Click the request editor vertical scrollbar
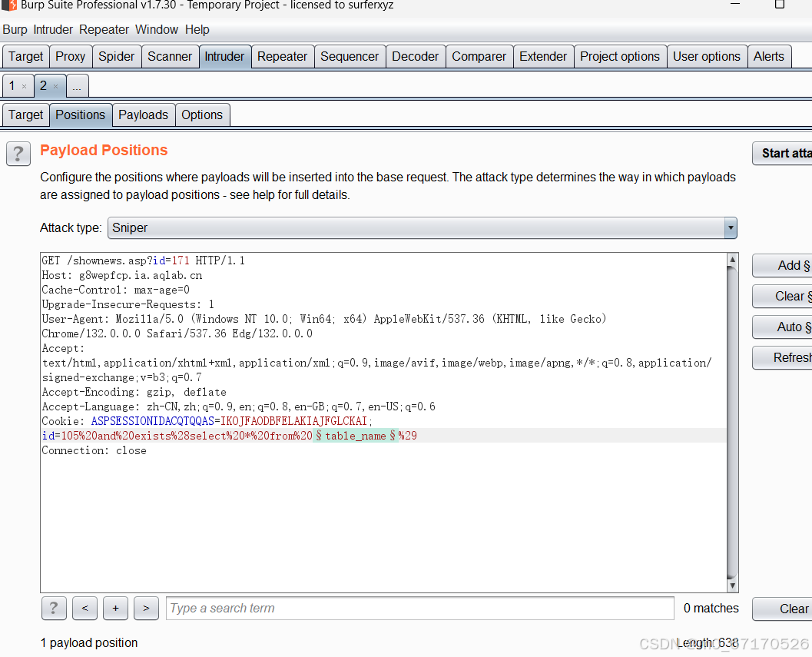 pos(732,423)
